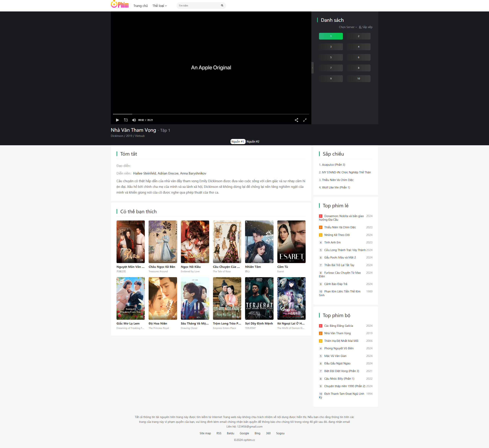The image size is (489, 448).
Task: Open Trang chủ menu item
Action: tap(140, 6)
